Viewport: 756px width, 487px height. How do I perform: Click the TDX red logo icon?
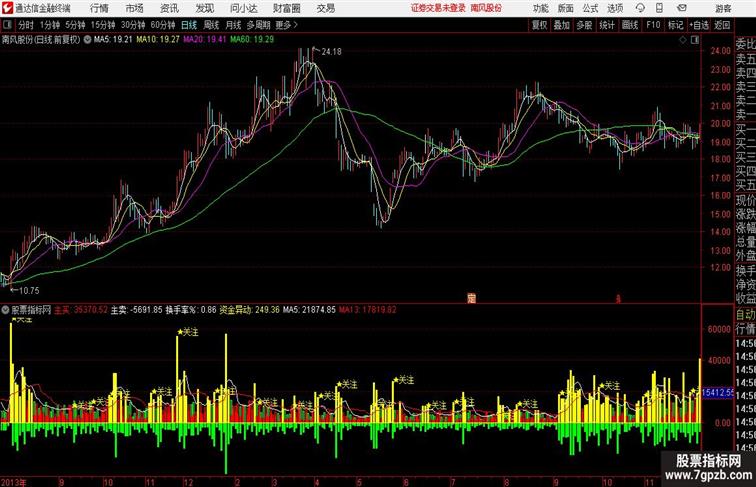tap(8, 8)
